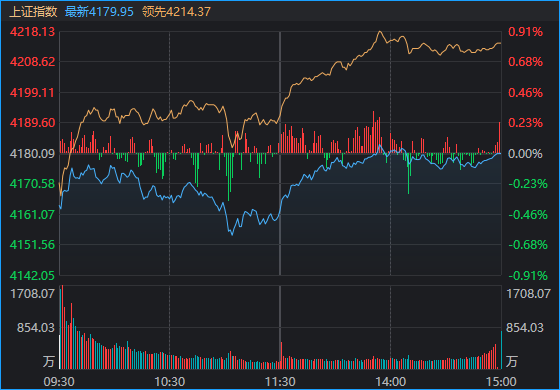This screenshot has width=560, height=390.
Task: Click the red 0.23% percentage label
Action: 525,123
